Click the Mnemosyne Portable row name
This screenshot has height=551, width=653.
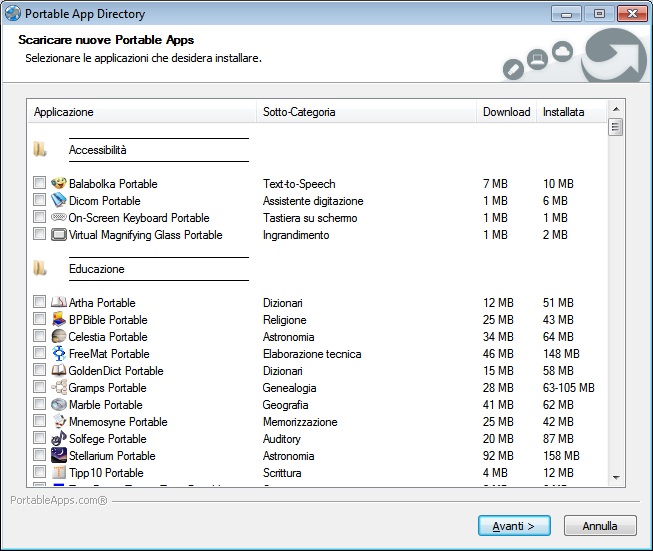(118, 422)
